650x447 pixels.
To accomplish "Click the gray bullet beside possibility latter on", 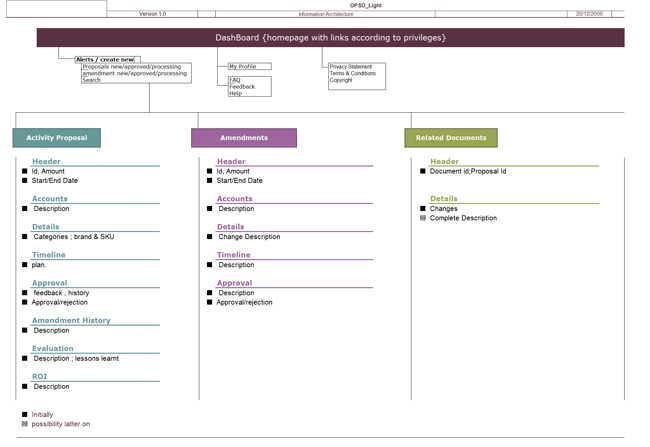I will [x=25, y=424].
